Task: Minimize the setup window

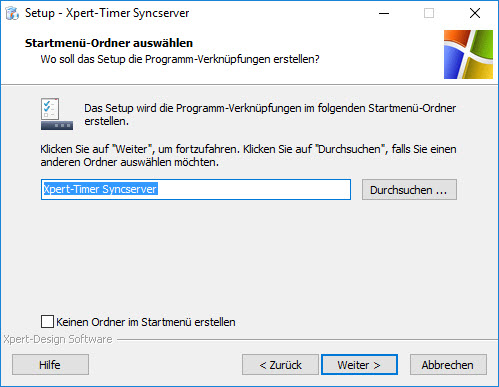Action: (384, 13)
